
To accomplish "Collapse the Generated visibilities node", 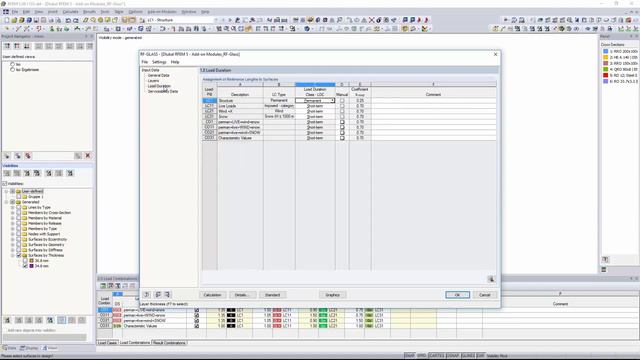I will tap(7, 202).
